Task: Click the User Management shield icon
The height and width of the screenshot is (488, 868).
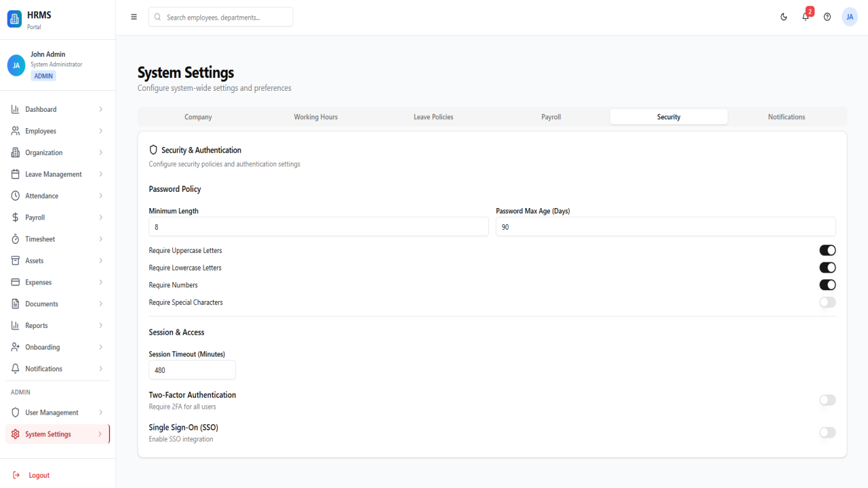Action: (x=16, y=413)
